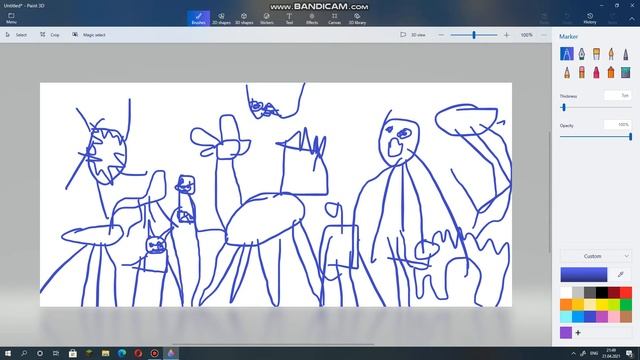The height and width of the screenshot is (360, 640).
Task: Select the Watercolor brush tool
Action: (611, 54)
